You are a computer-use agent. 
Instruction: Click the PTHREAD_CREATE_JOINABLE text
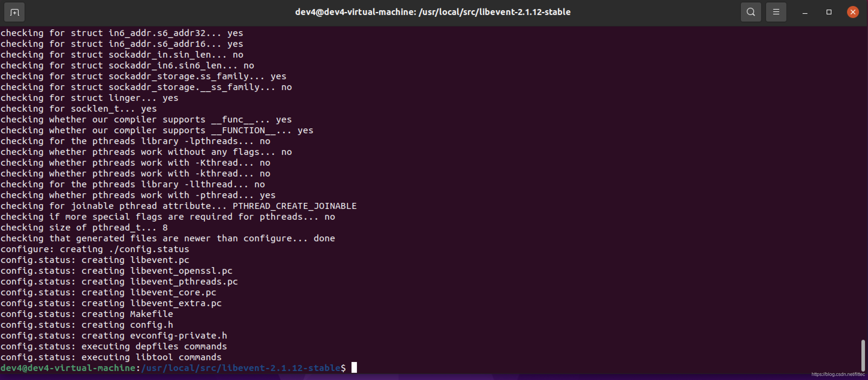click(295, 206)
